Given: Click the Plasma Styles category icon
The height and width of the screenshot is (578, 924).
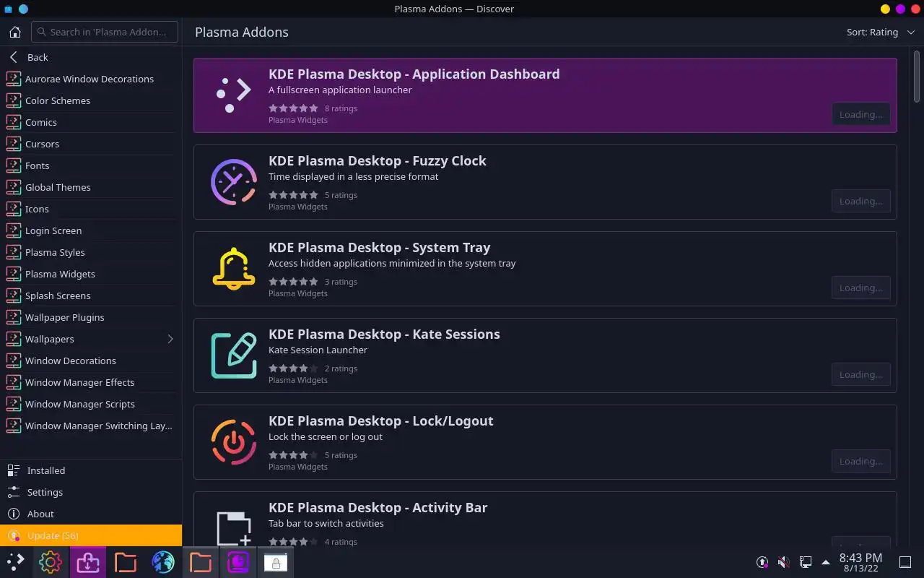Looking at the screenshot, I should coord(13,252).
